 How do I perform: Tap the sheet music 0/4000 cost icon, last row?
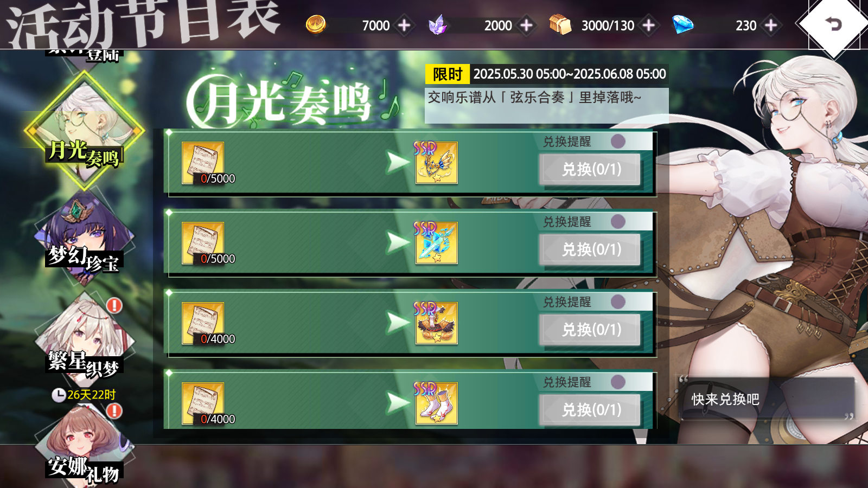(x=203, y=403)
